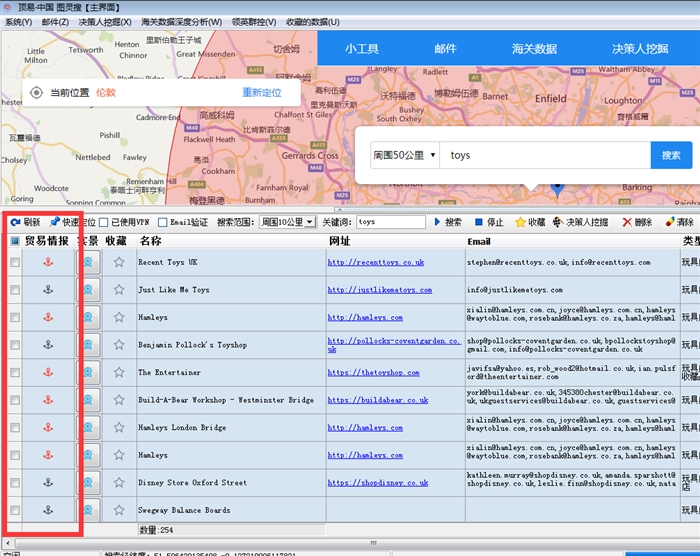This screenshot has width=700, height=556.
Task: Check the Recent Toys UK row checkbox
Action: click(15, 262)
